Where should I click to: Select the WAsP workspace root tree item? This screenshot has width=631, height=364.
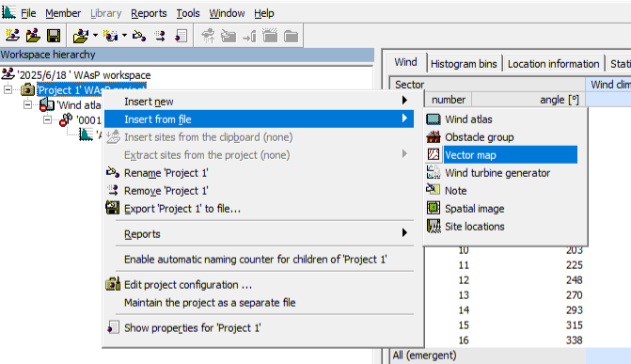click(x=85, y=75)
